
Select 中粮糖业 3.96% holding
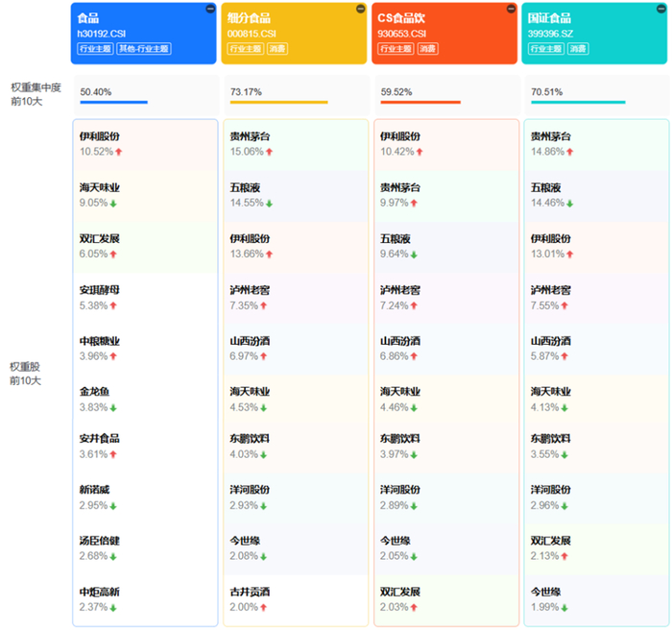(x=145, y=350)
